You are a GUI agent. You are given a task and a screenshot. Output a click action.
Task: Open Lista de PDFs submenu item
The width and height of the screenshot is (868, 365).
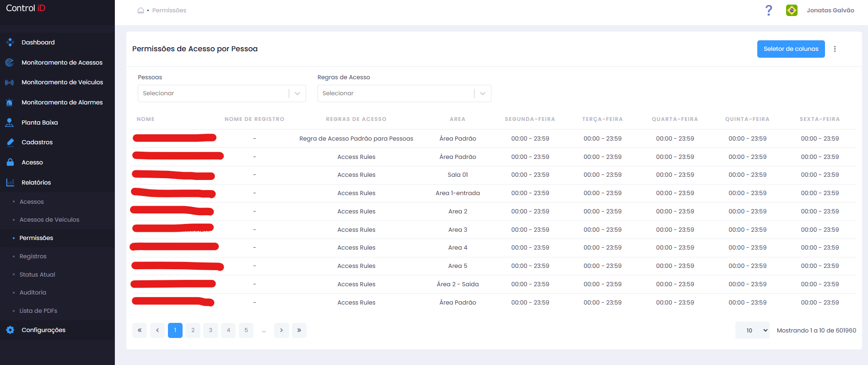pos(38,311)
